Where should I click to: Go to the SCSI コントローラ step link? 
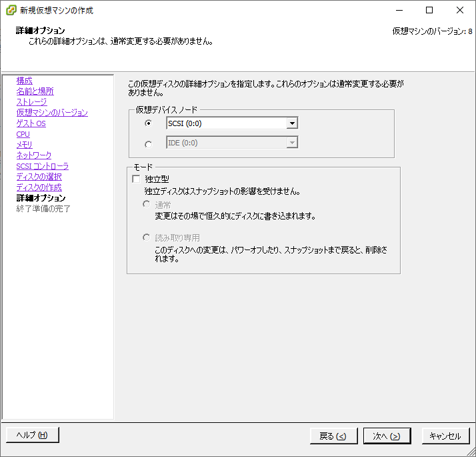pyautogui.click(x=43, y=166)
